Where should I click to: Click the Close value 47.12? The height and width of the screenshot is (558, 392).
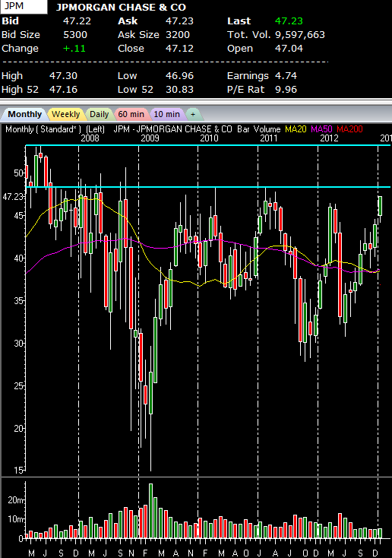[x=179, y=49]
